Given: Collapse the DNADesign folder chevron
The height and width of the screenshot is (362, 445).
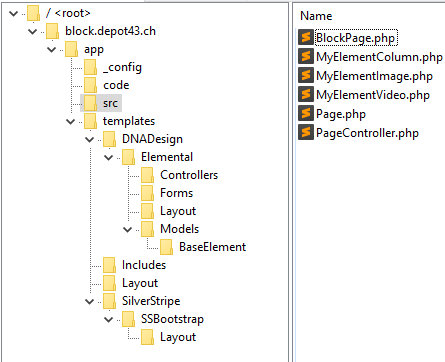Looking at the screenshot, I should tap(90, 140).
